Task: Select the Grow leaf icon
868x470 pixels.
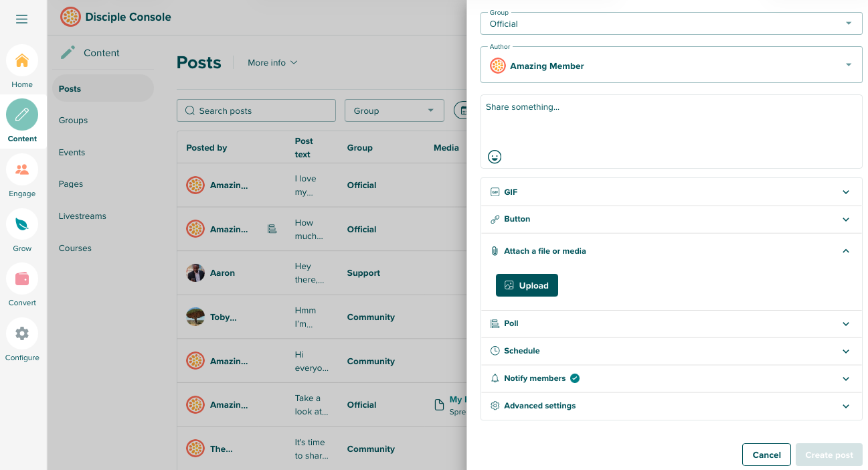Action: click(x=22, y=224)
